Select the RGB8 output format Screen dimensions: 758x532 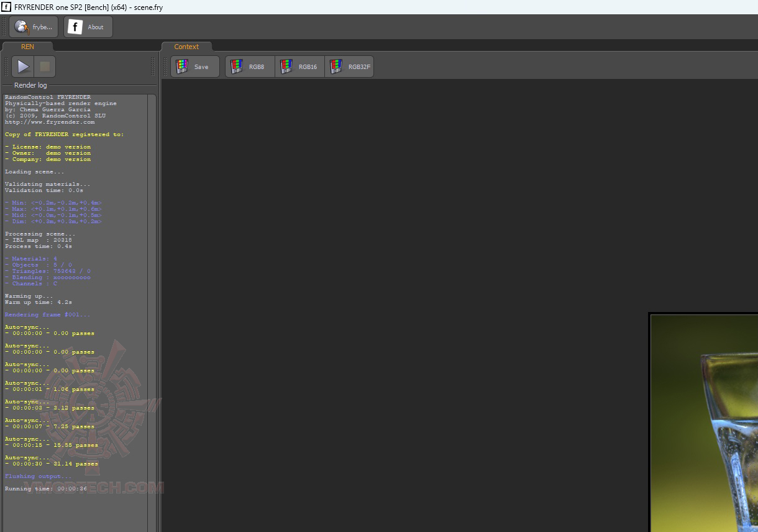click(250, 66)
